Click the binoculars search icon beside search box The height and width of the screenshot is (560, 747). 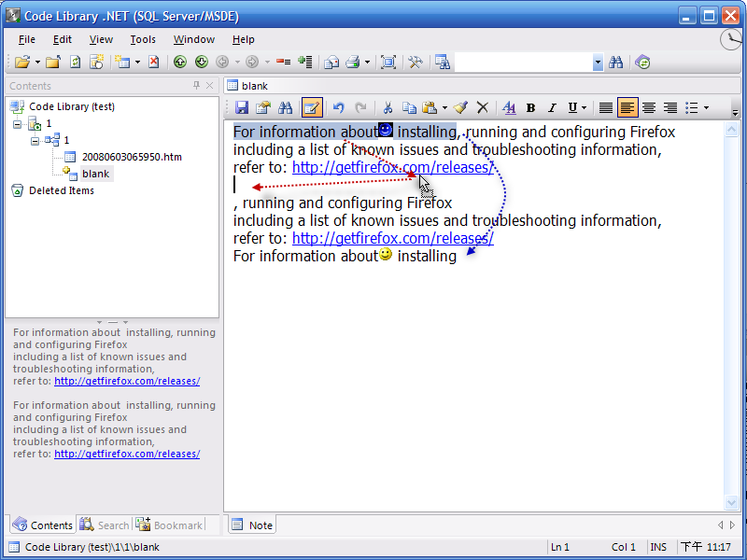pyautogui.click(x=615, y=62)
